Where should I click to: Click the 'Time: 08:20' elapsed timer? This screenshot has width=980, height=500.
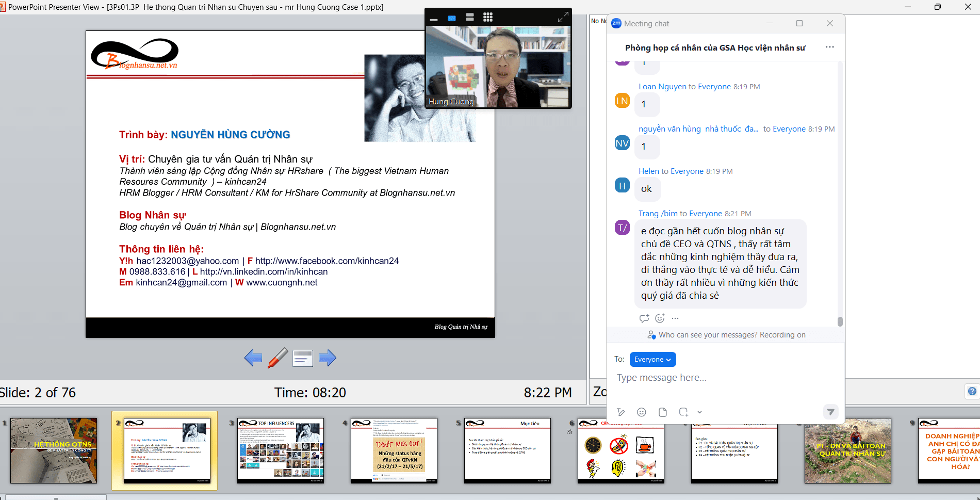click(x=310, y=393)
